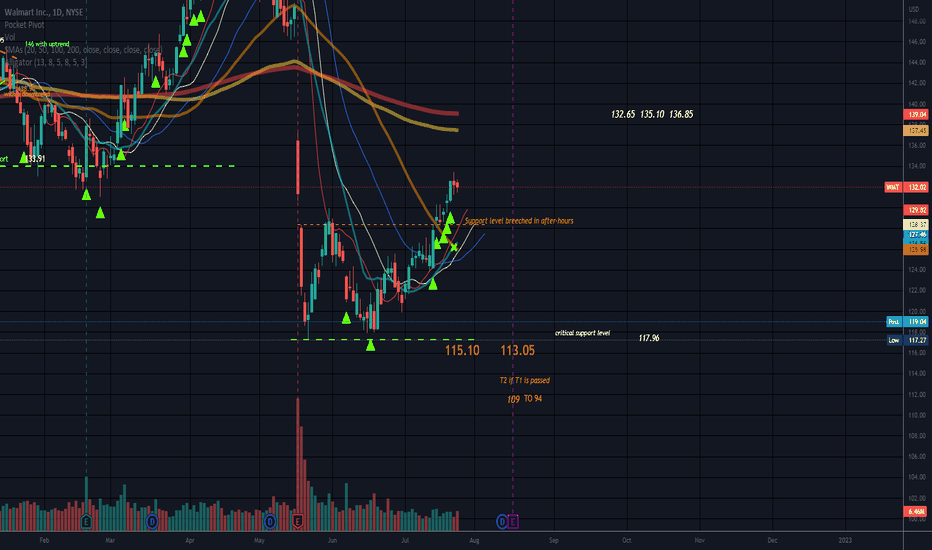Select the '146 with uptrend' green annotation
The image size is (932, 550).
coord(47,44)
